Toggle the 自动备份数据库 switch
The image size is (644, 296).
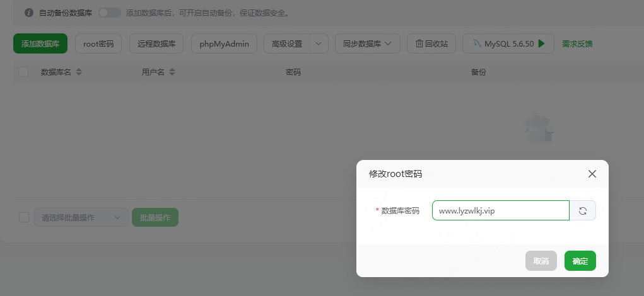pyautogui.click(x=110, y=13)
